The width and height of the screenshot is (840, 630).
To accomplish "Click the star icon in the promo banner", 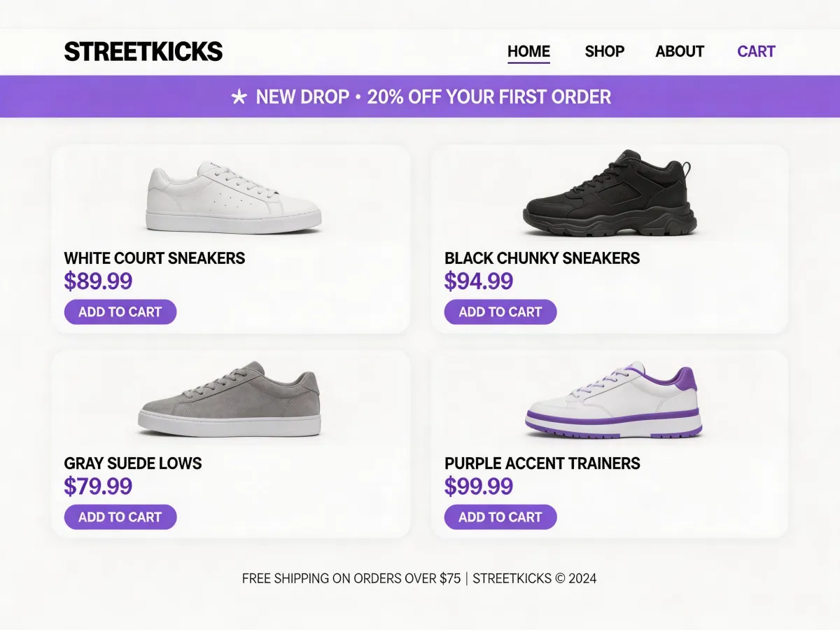I will coord(239,97).
